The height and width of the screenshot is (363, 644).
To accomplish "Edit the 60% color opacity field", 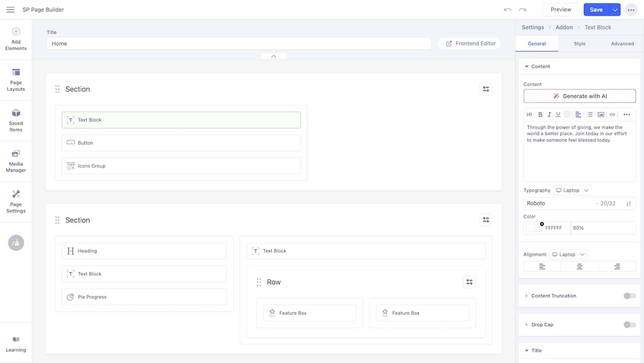I will (603, 228).
